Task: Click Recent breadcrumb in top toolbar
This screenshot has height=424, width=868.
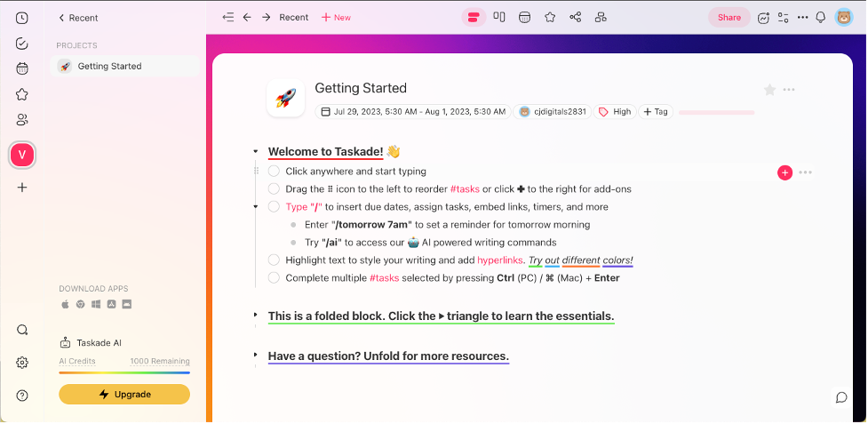Action: coord(293,17)
